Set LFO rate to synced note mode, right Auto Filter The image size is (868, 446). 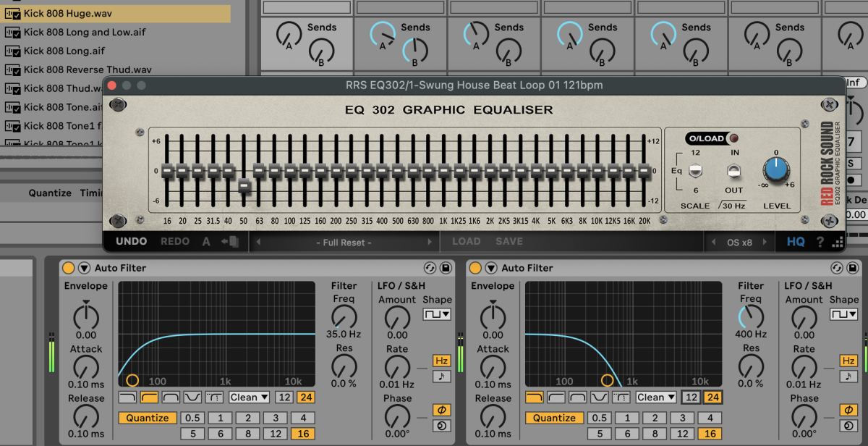pyautogui.click(x=848, y=376)
